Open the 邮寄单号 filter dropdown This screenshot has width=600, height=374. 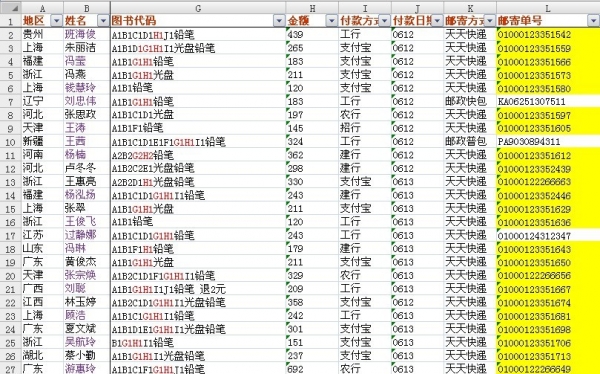(593, 21)
